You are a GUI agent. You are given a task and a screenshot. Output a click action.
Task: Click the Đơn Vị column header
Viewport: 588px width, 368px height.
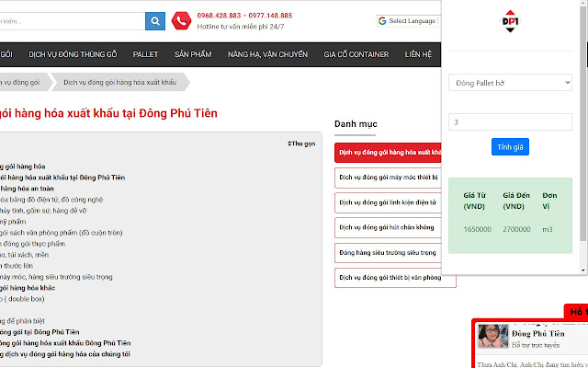pos(549,201)
